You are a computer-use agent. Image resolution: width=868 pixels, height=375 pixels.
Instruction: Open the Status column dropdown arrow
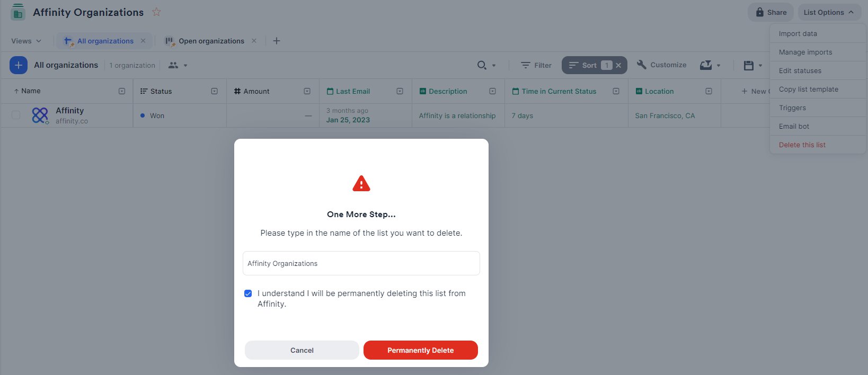(215, 91)
